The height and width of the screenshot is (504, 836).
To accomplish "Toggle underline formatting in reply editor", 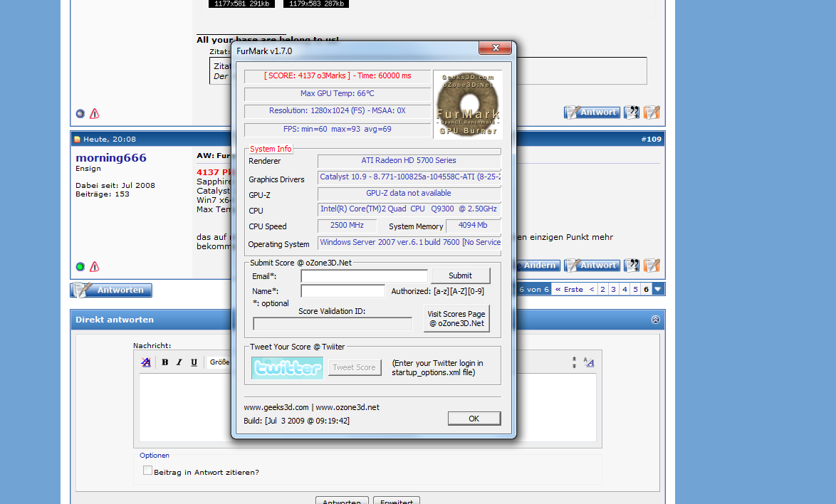I will click(x=194, y=362).
